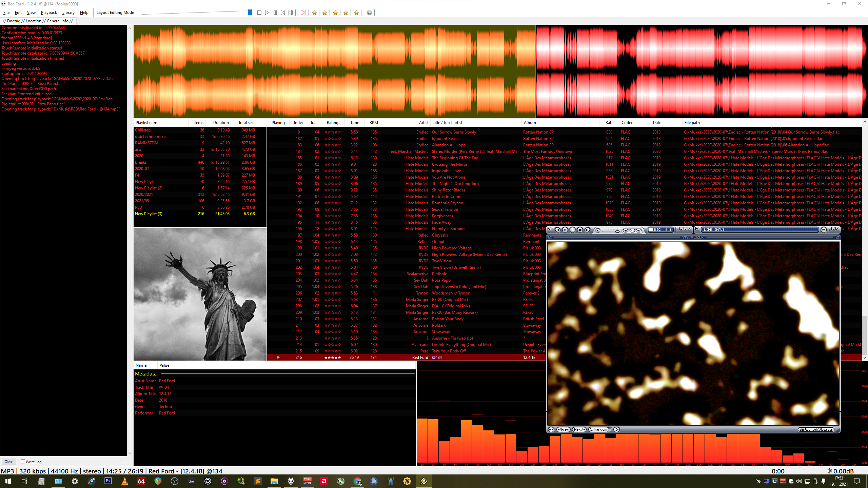Fast-forward in the Winamp player
Viewport: 868px width, 488px height.
tap(587, 230)
